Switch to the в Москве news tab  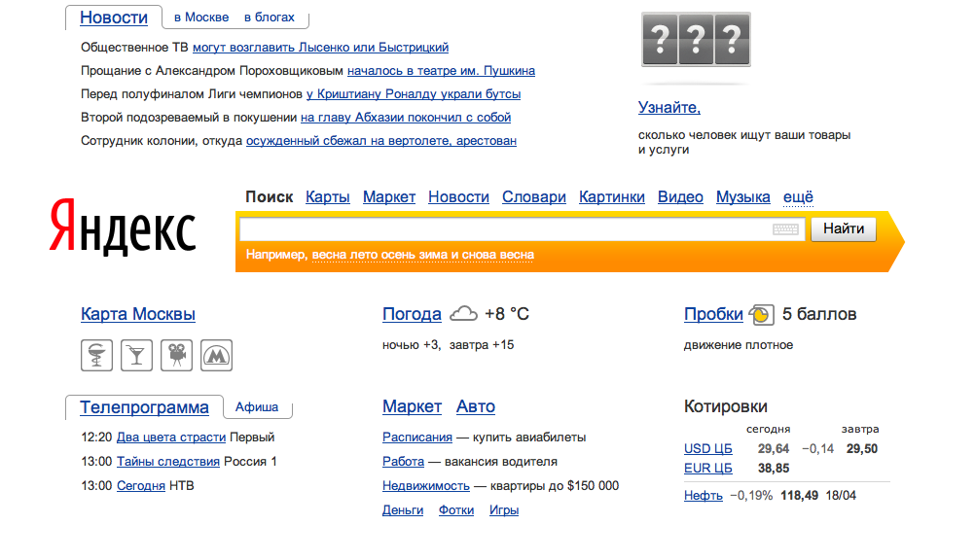pos(201,17)
